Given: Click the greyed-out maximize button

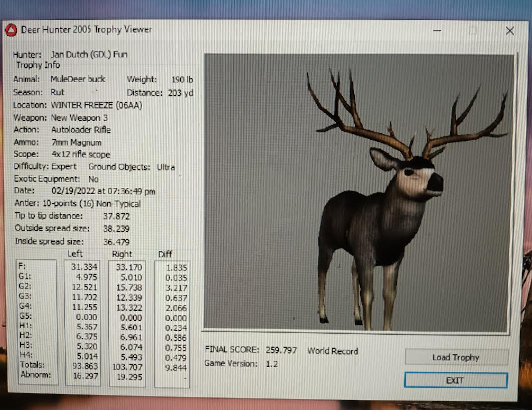Looking at the screenshot, I should 472,31.
